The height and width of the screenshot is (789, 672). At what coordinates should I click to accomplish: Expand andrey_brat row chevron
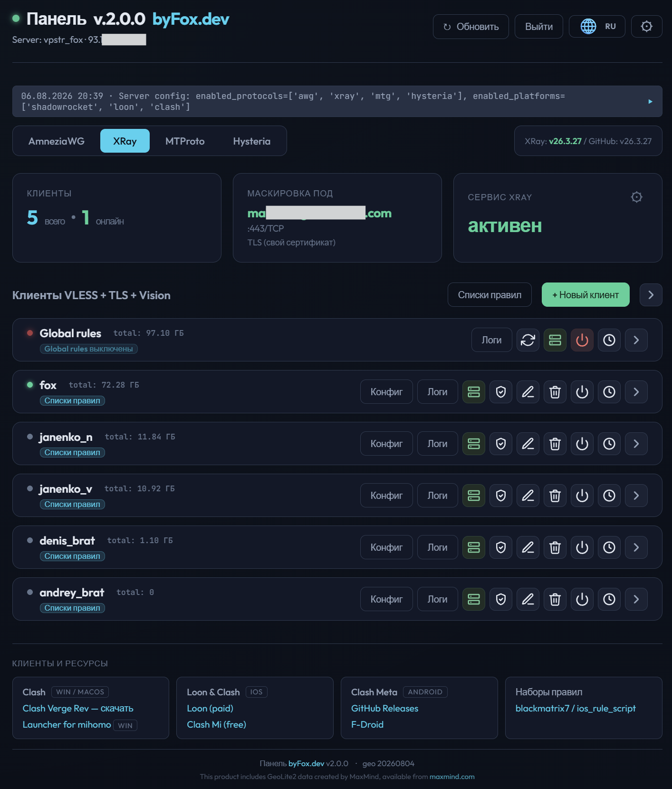coord(636,599)
